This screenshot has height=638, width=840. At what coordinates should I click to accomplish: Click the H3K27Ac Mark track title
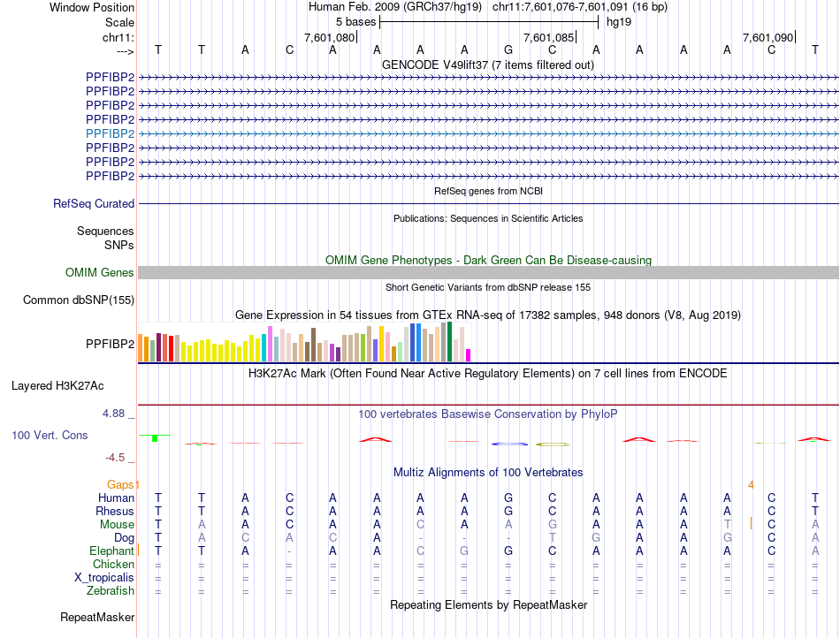tap(488, 374)
